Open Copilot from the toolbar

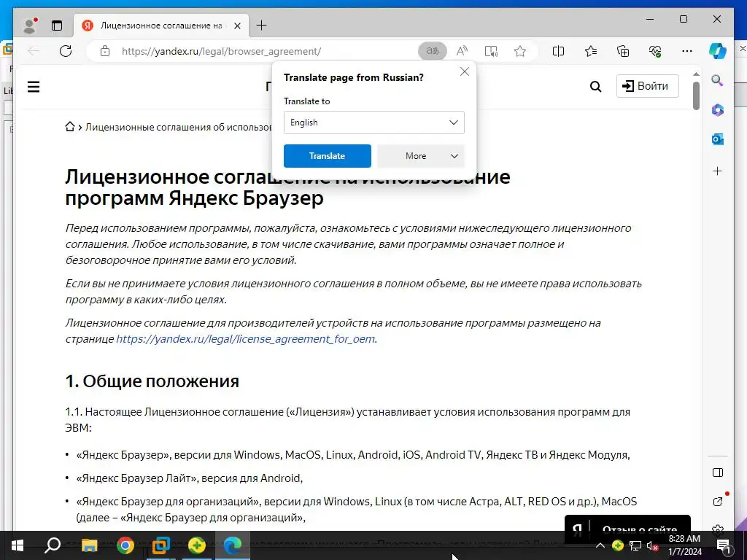(718, 51)
